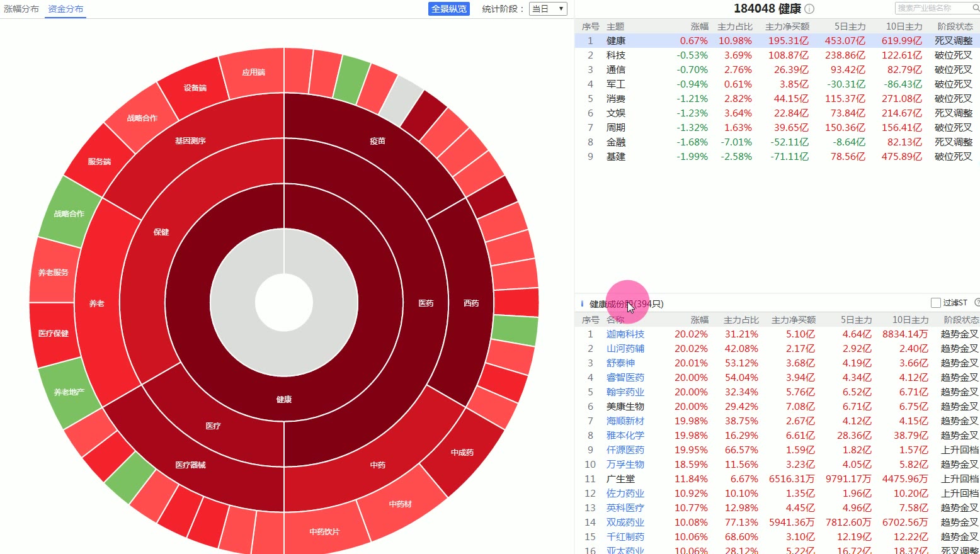Click the 西药 segment in the chart
The image size is (980, 554).
point(471,303)
